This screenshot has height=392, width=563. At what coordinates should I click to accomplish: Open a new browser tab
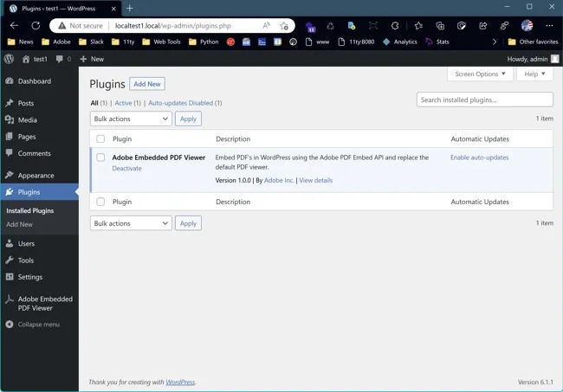[x=130, y=8]
